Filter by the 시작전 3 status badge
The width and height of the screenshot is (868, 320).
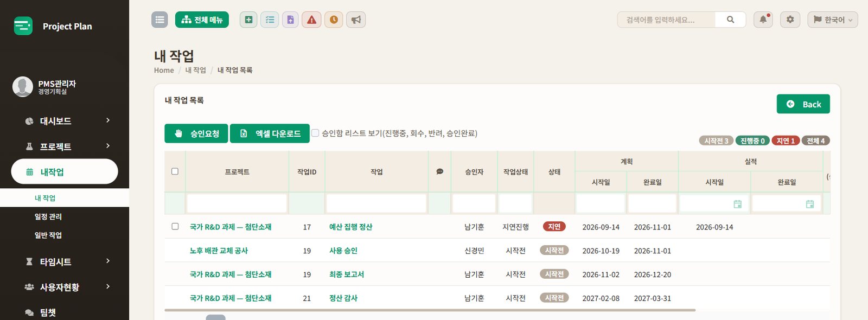[x=716, y=141]
